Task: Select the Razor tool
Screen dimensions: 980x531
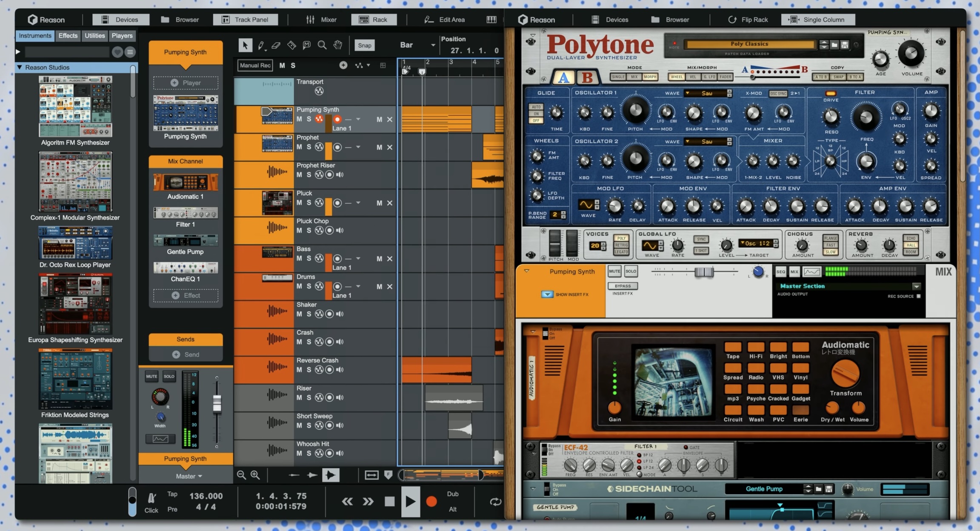Action: point(291,45)
